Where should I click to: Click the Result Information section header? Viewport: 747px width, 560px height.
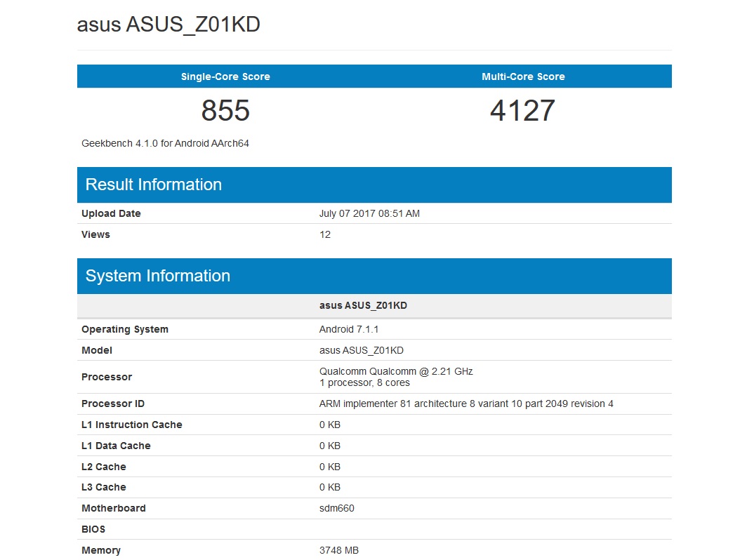pos(153,185)
